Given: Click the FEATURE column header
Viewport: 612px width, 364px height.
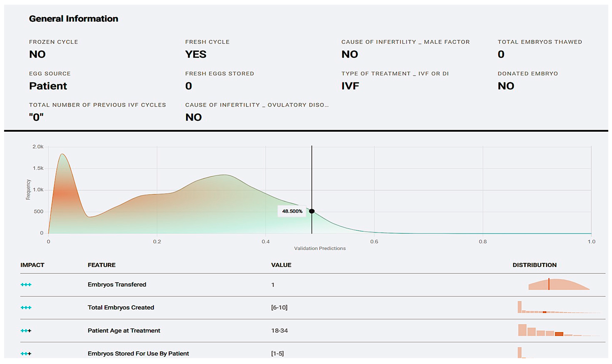Looking at the screenshot, I should (101, 265).
